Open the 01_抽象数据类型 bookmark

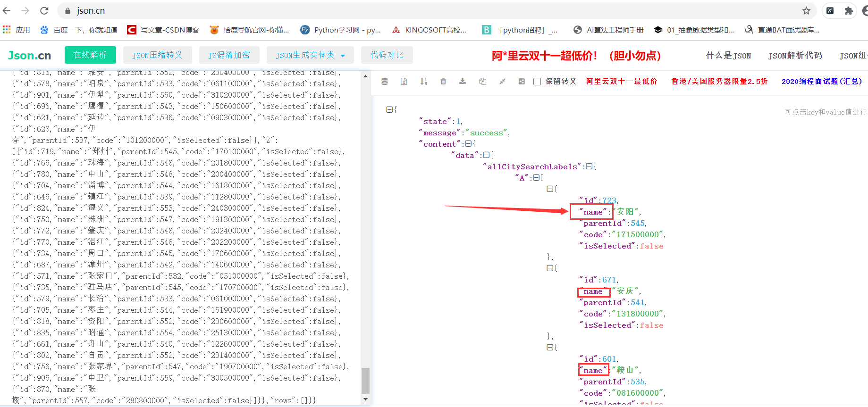click(x=694, y=30)
